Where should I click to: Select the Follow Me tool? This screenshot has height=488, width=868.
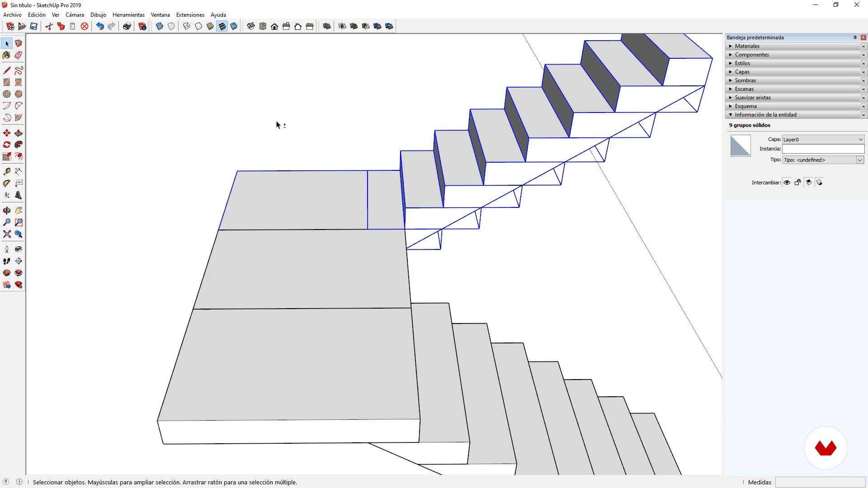(x=19, y=145)
